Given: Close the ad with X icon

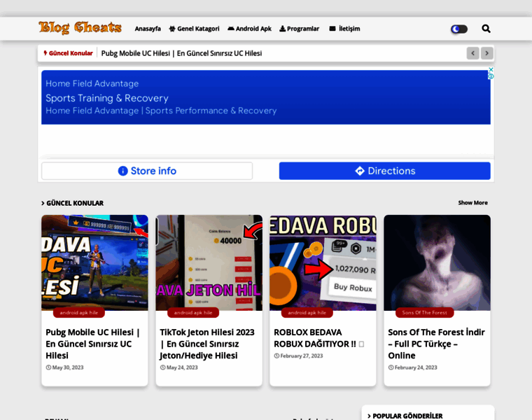Looking at the screenshot, I should (x=491, y=69).
